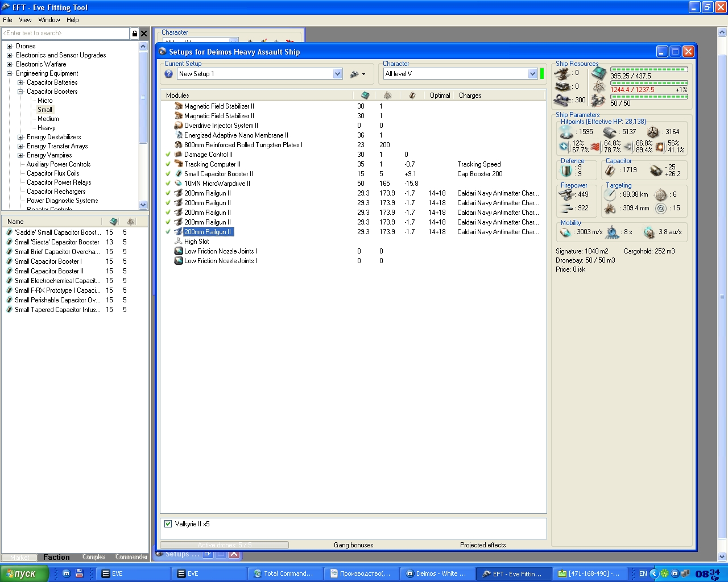The width and height of the screenshot is (728, 582).
Task: Switch to Total Commander in the taskbar
Action: (284, 573)
